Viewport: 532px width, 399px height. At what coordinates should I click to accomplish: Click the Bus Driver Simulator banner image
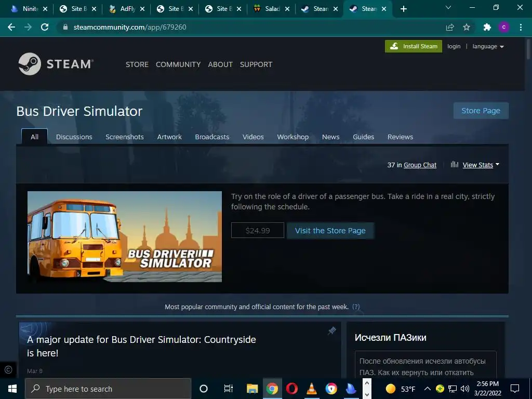(x=125, y=236)
